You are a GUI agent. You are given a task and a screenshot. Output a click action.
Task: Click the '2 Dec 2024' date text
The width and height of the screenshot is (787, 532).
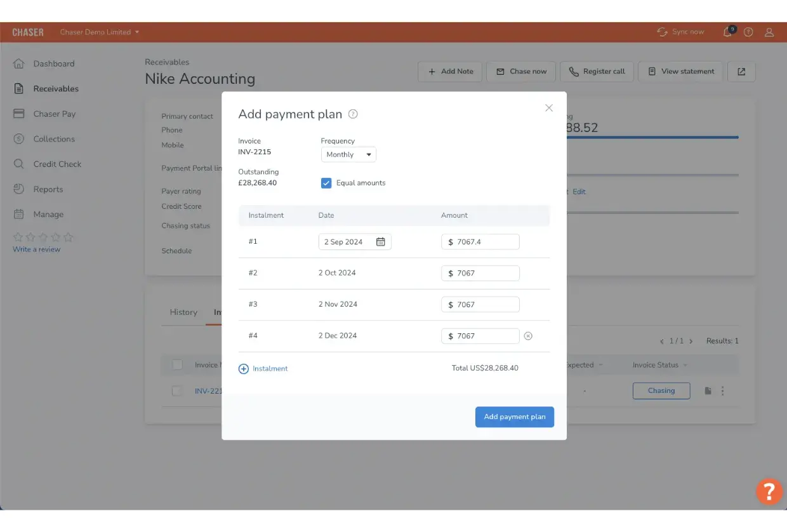[338, 336]
